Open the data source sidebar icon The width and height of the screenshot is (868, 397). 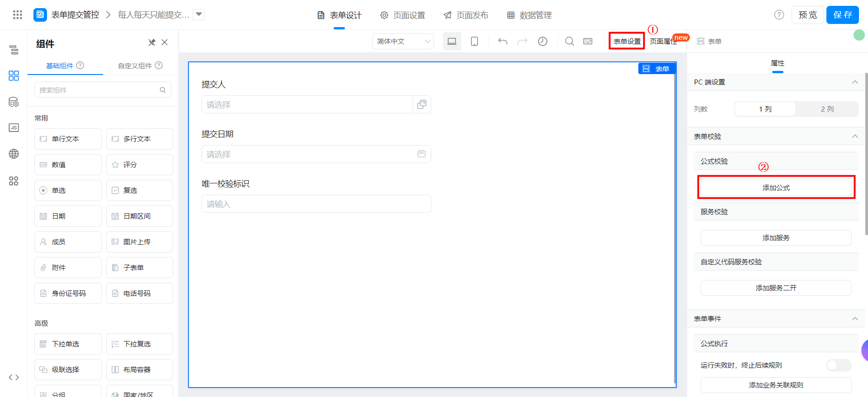[14, 102]
